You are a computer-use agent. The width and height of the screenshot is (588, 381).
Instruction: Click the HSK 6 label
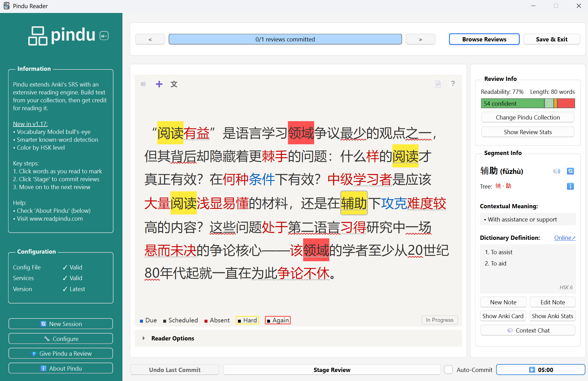click(566, 287)
